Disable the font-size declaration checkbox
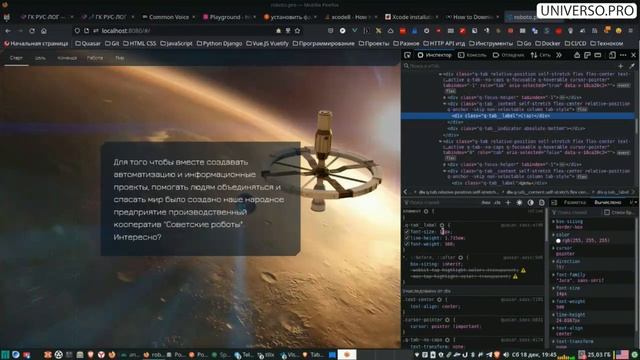The width and height of the screenshot is (640, 360). 407,231
